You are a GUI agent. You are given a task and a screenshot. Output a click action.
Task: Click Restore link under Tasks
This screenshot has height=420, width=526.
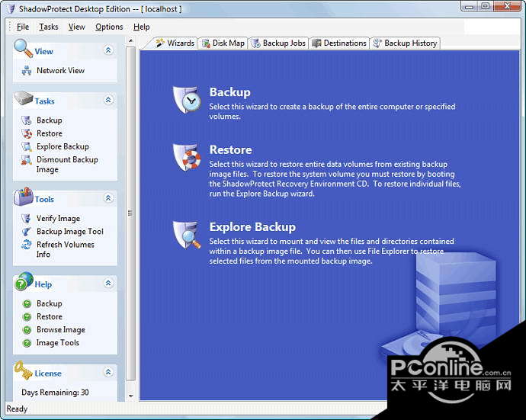pos(50,133)
